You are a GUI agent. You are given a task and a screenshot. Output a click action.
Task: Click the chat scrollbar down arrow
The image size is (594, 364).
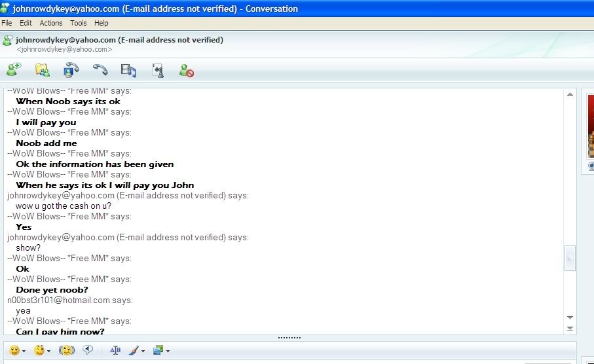click(x=570, y=318)
